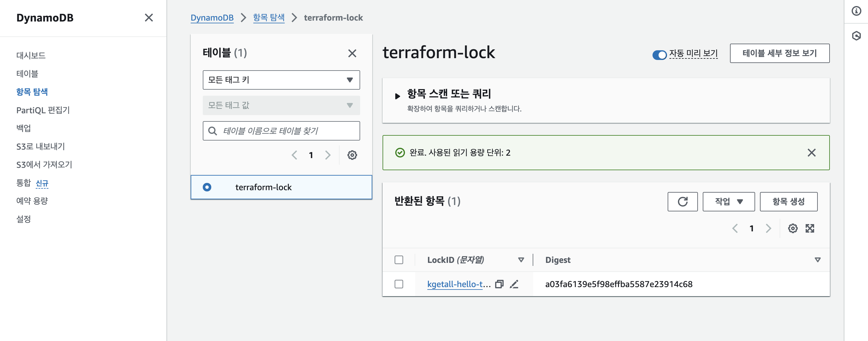The width and height of the screenshot is (868, 341).
Task: Click the refresh returned items icon
Action: pyautogui.click(x=682, y=201)
